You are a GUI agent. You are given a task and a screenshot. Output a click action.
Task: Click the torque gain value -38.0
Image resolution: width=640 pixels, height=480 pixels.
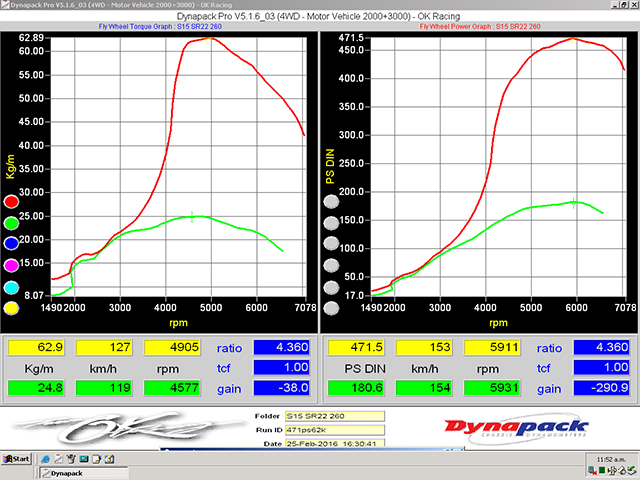tap(281, 388)
